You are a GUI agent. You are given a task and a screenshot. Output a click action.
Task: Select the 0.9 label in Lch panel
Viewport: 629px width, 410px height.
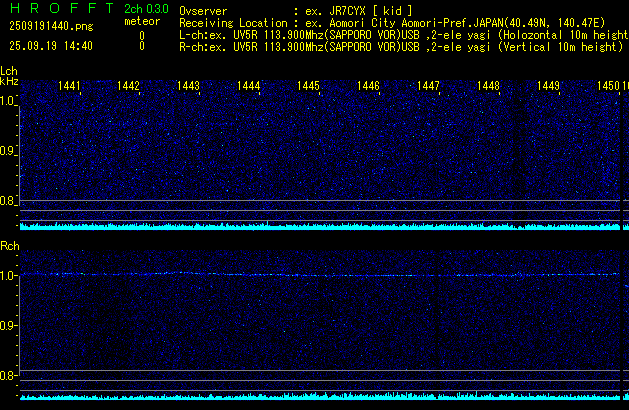pyautogui.click(x=8, y=151)
